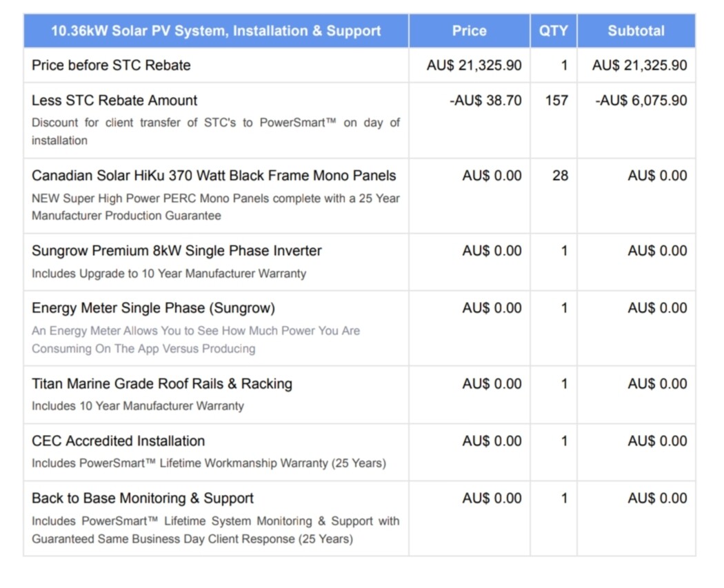Click the Price 'AU$ 0.00' in the CEC Installation row

click(x=492, y=440)
